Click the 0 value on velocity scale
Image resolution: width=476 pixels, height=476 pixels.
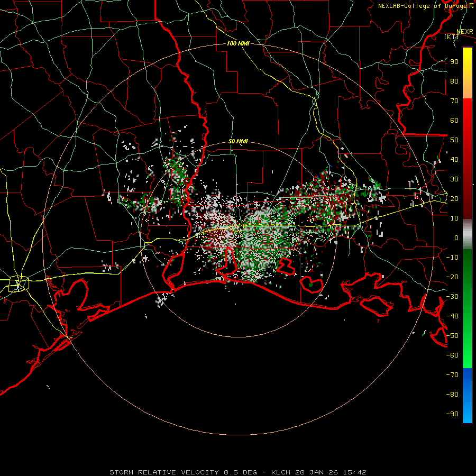456,238
